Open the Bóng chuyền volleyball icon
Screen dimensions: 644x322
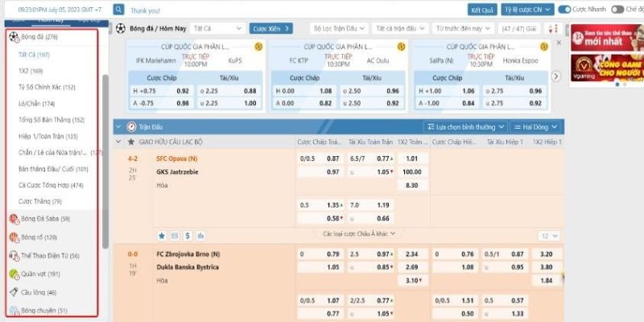point(14,311)
